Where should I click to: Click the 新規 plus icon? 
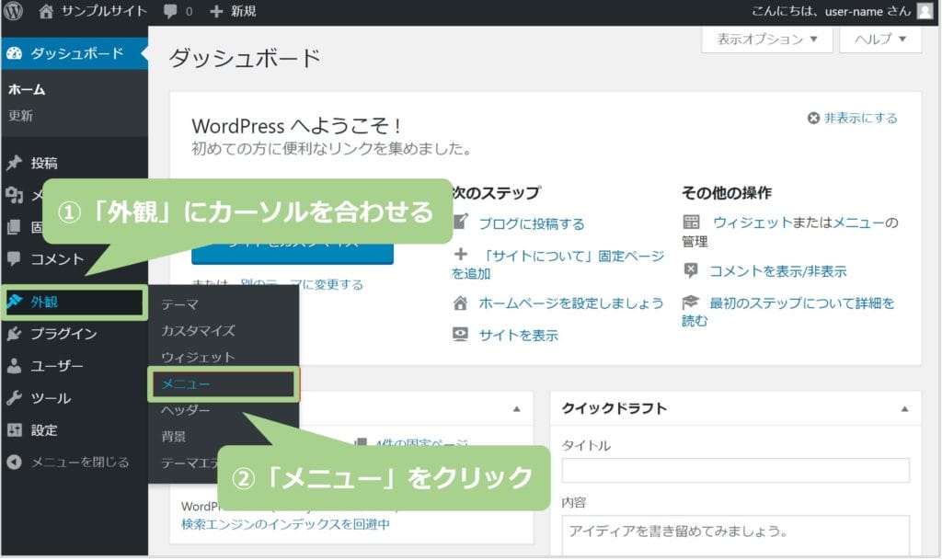[217, 12]
